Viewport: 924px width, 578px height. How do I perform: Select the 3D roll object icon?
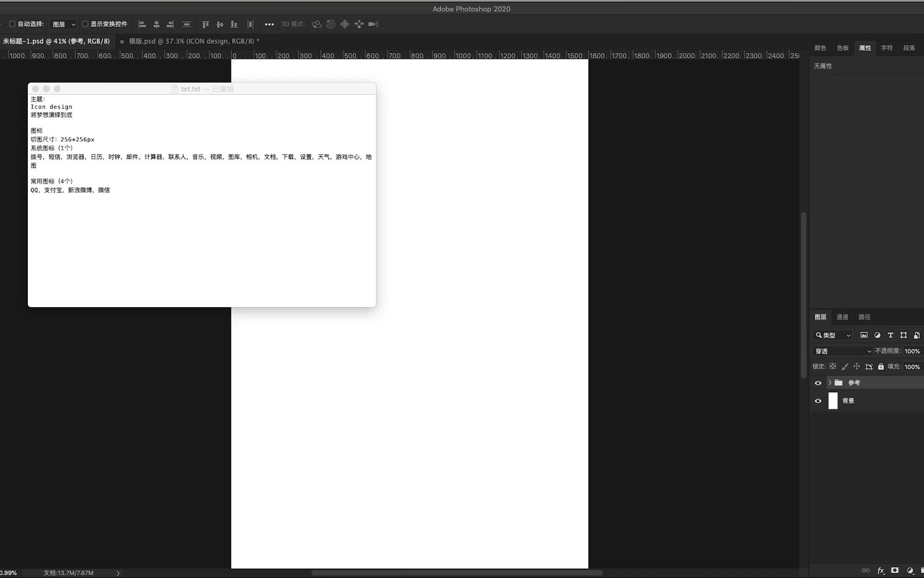tap(330, 24)
